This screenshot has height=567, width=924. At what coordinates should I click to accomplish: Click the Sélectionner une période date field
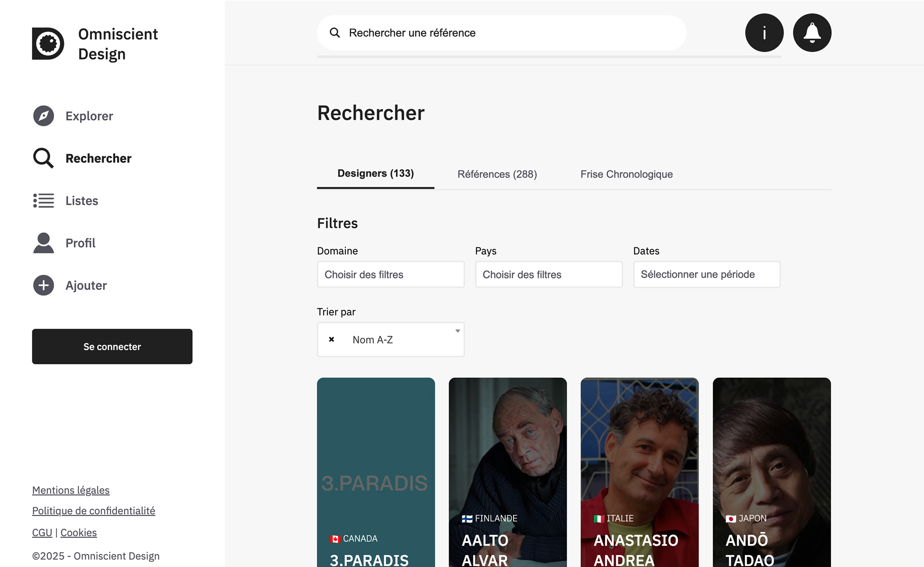pyautogui.click(x=706, y=275)
